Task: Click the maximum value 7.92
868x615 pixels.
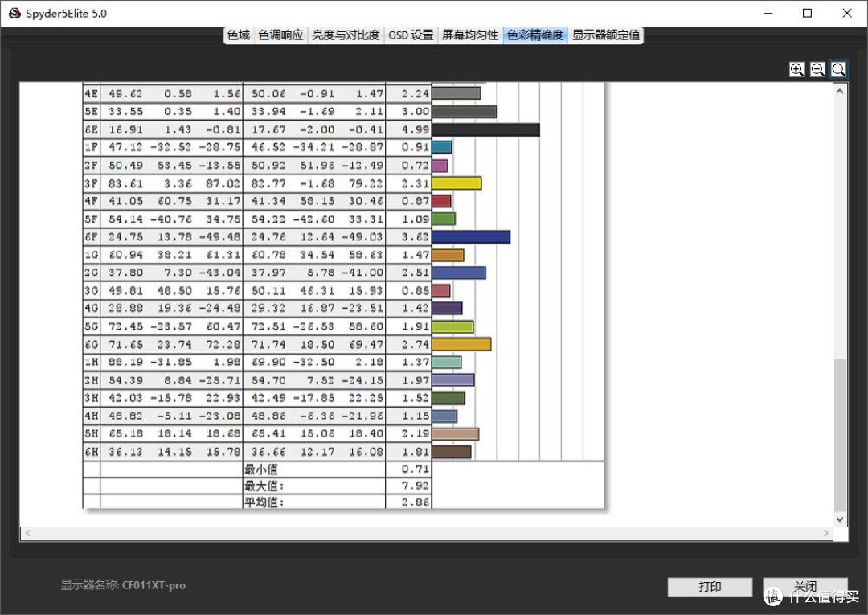Action: coord(416,486)
